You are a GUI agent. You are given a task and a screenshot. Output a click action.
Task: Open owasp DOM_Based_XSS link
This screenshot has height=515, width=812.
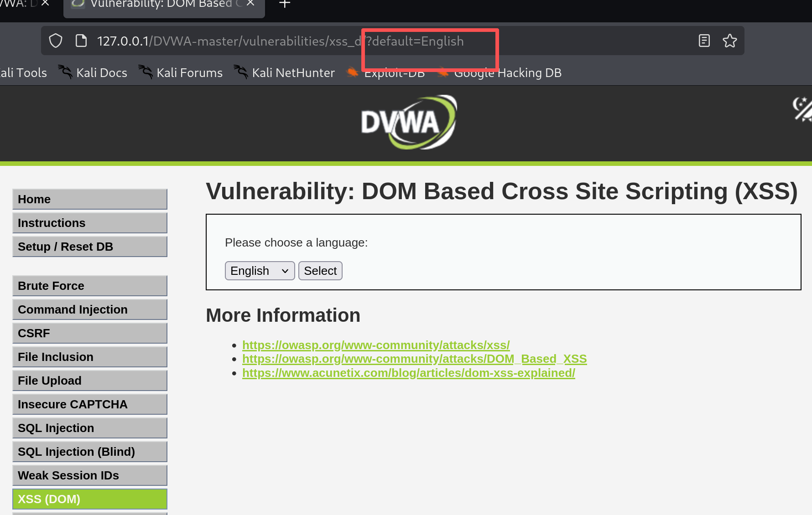click(414, 359)
